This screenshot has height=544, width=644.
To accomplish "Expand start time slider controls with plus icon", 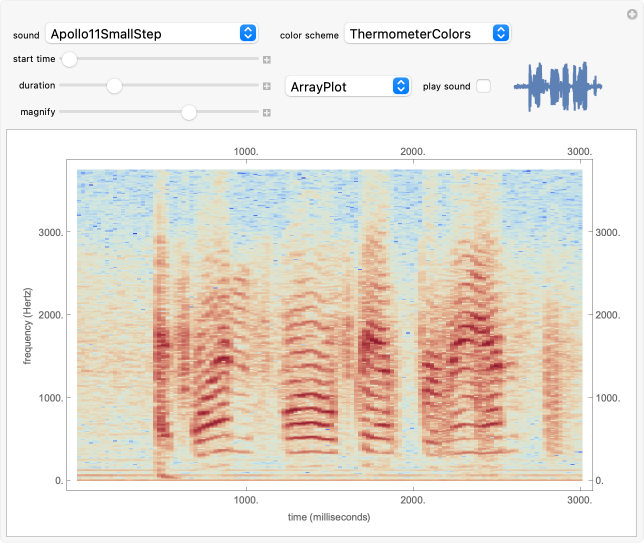I will click(x=267, y=60).
